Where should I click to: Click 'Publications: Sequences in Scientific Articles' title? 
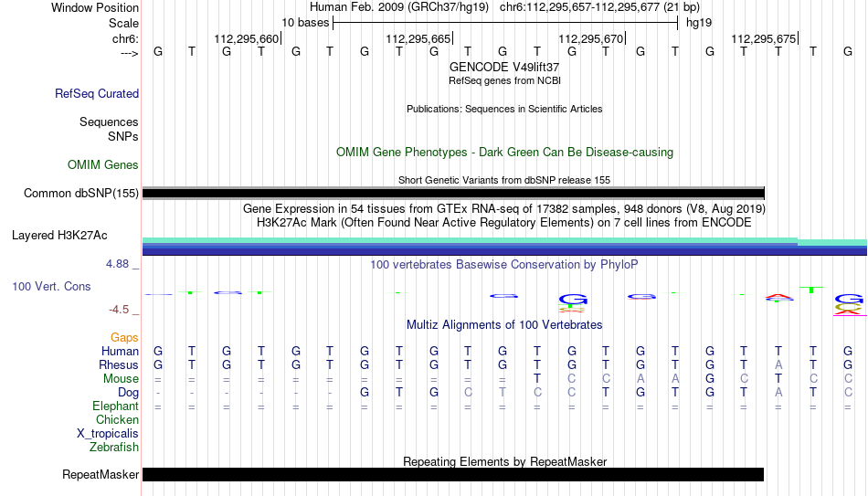[x=504, y=109]
